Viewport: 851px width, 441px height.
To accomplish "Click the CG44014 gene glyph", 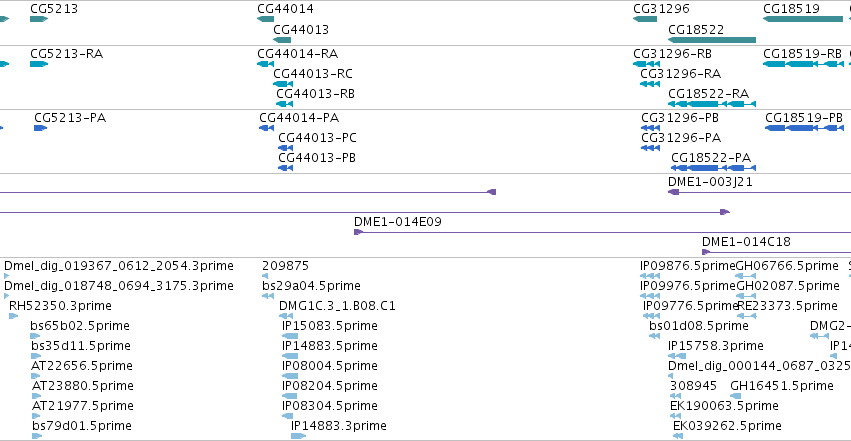I will 265,19.
